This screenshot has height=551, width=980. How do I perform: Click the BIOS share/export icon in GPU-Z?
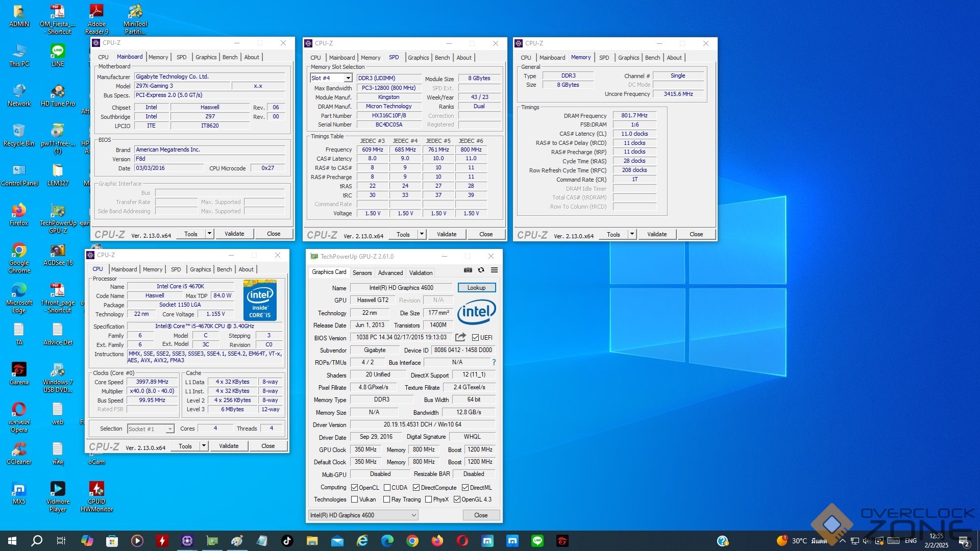(x=460, y=337)
